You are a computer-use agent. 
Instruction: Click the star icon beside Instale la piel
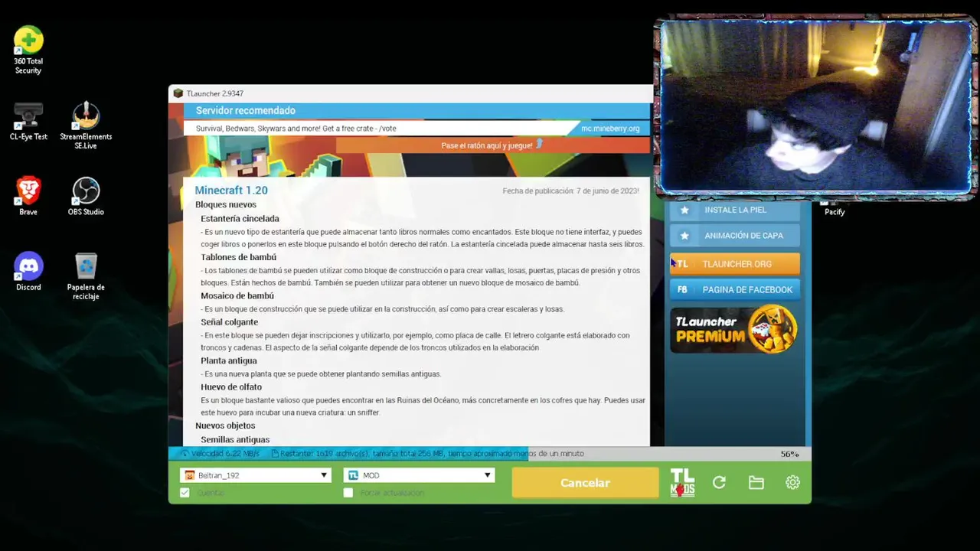684,210
